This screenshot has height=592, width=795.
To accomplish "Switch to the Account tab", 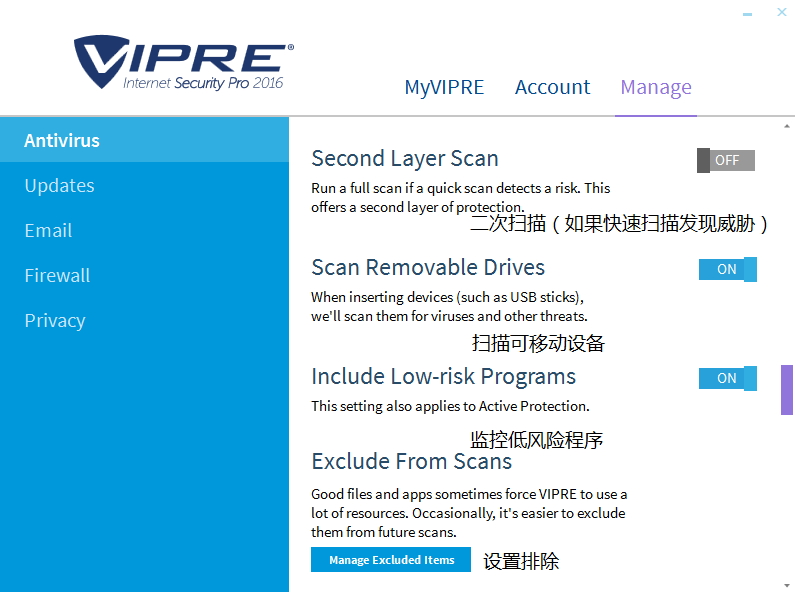I will click(552, 87).
